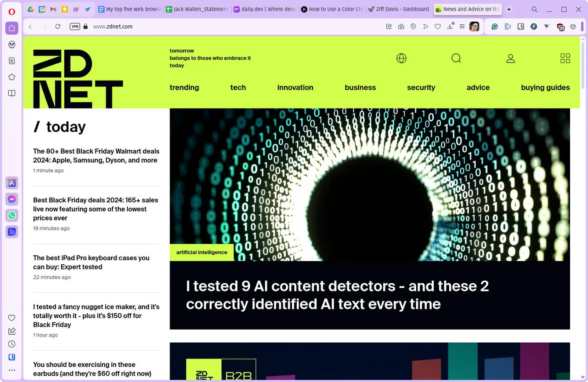The height and width of the screenshot is (382, 588).
Task: Open the globe edition selector
Action: [401, 58]
